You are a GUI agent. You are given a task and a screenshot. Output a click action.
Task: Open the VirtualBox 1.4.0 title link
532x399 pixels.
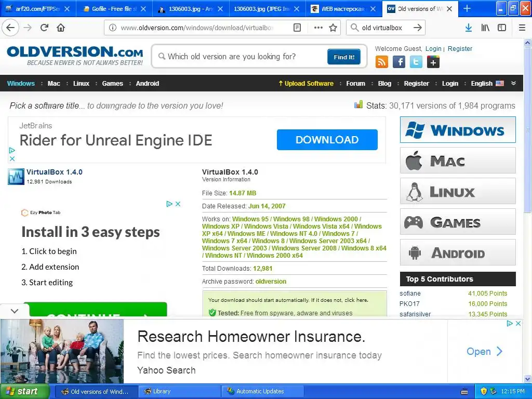(54, 172)
